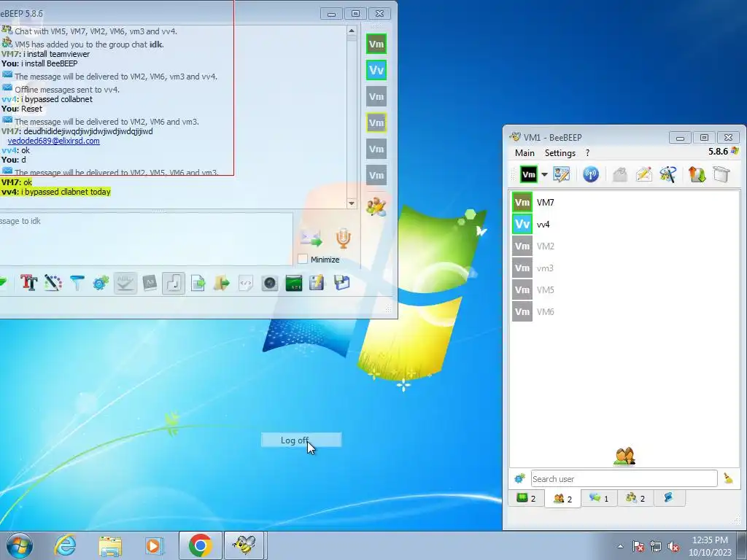Toggle word completer dictionary icon in chat toolbar
Image resolution: width=747 pixels, height=560 pixels.
150,283
